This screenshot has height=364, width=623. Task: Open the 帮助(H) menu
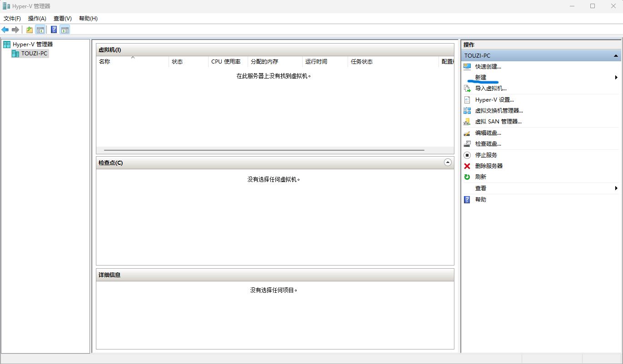point(88,19)
